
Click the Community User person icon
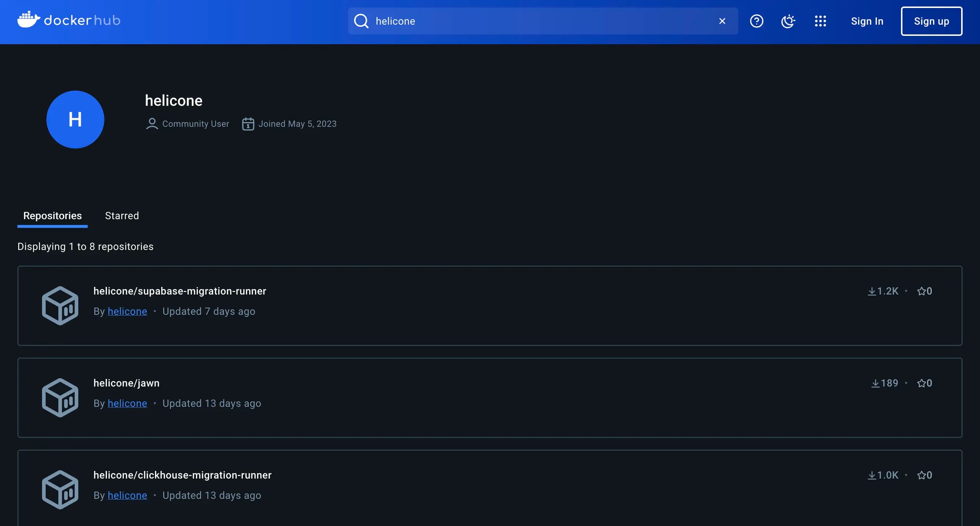(x=152, y=124)
